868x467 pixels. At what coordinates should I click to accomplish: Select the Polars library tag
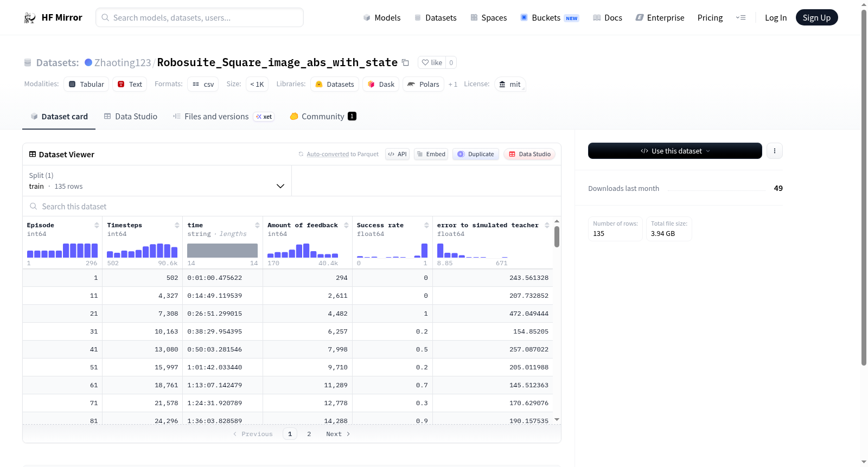pos(423,84)
